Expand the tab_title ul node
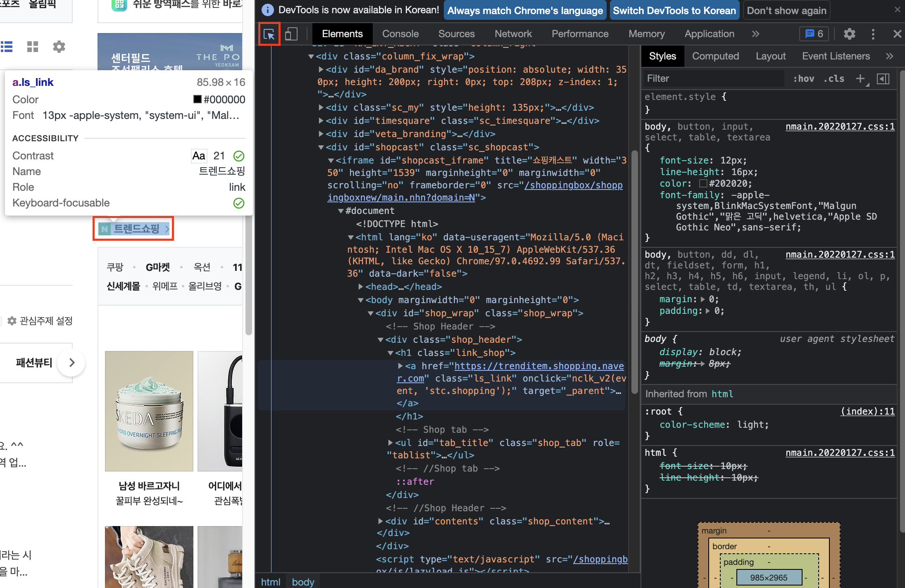Viewport: 905px width, 588px height. pyautogui.click(x=390, y=443)
